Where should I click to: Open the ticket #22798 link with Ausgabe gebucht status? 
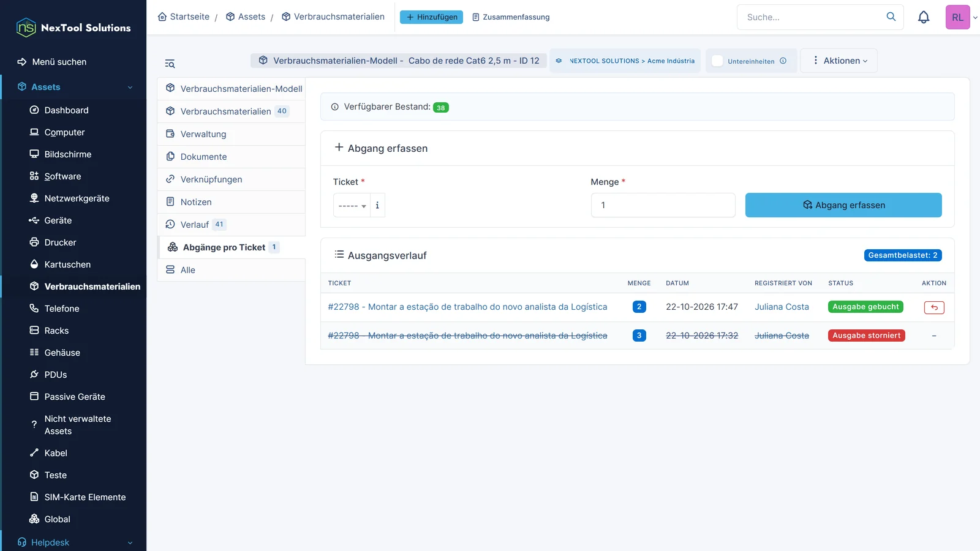click(467, 307)
